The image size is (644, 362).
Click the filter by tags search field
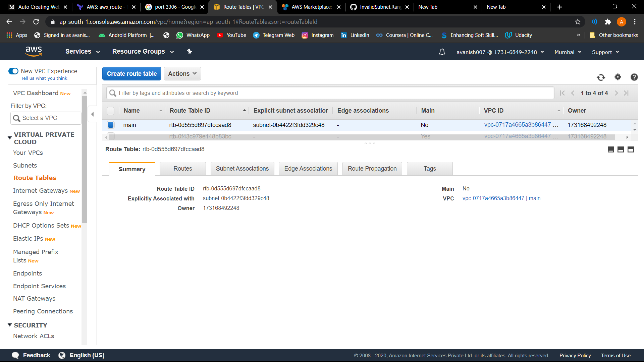pos(302,93)
